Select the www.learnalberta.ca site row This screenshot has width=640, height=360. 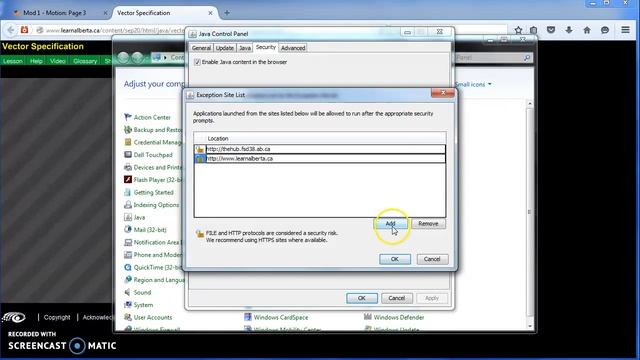click(320, 158)
